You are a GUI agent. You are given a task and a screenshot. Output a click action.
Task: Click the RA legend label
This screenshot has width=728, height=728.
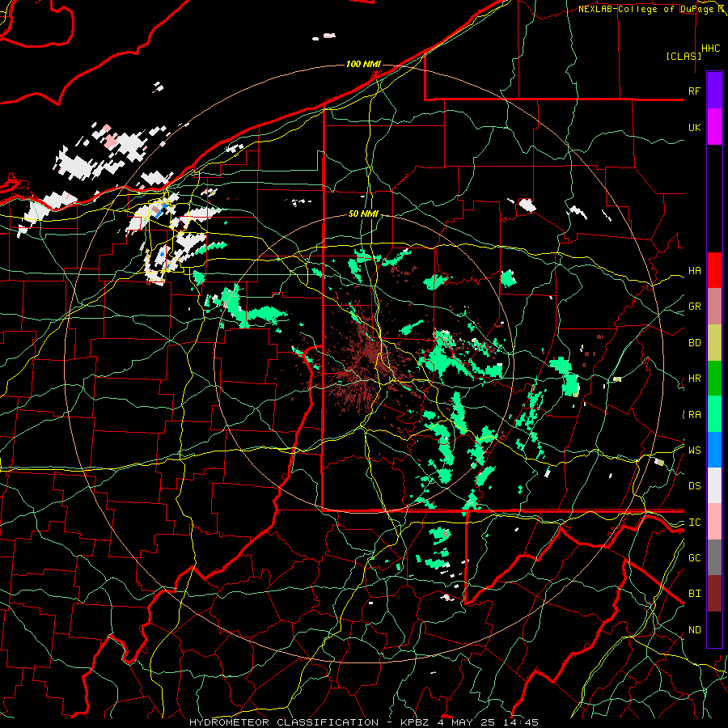[694, 415]
